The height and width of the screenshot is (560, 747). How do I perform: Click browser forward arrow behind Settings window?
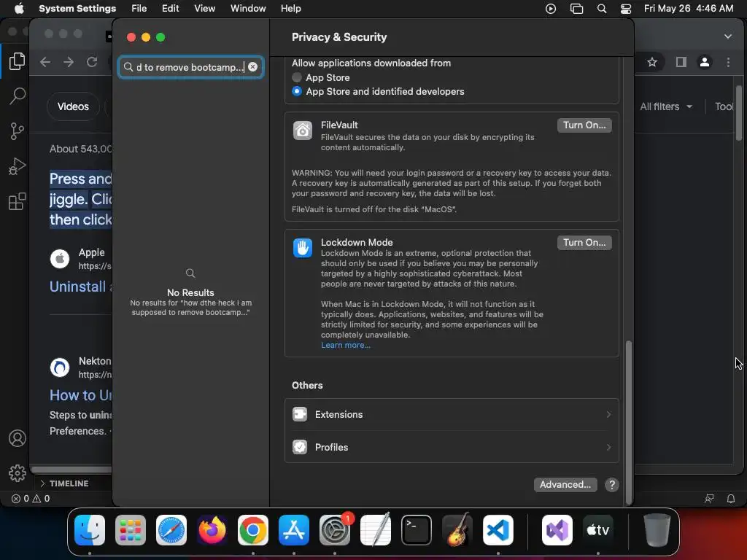pos(69,62)
